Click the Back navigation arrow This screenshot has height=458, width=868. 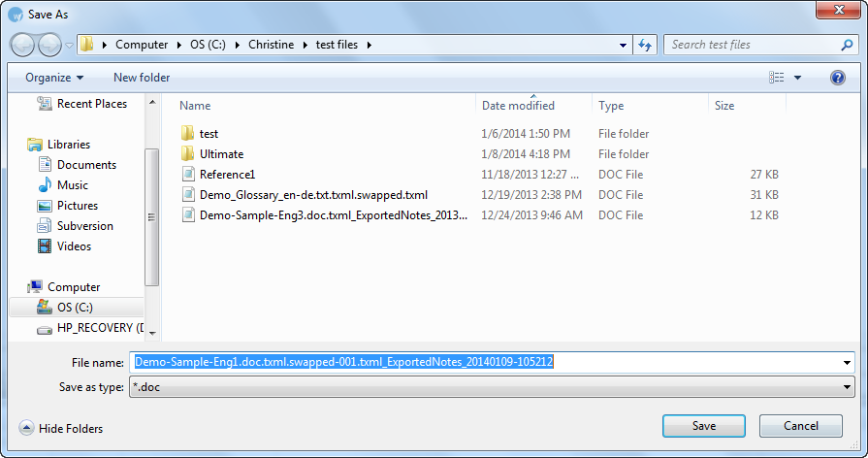[x=23, y=45]
